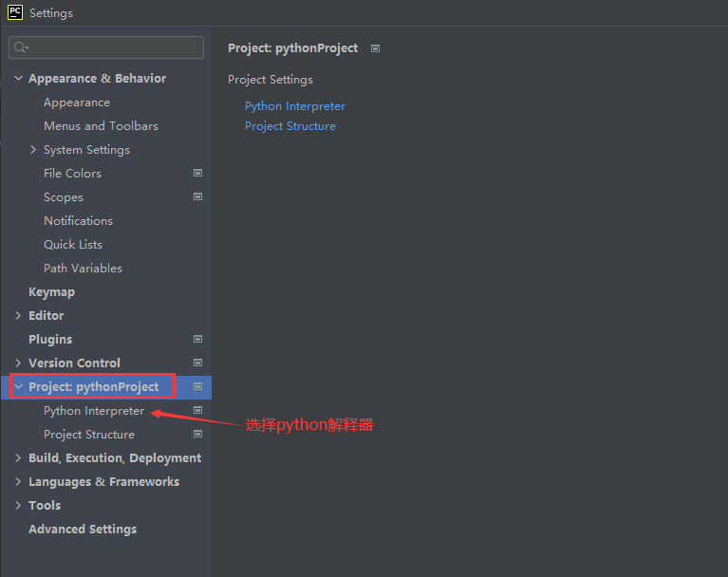The height and width of the screenshot is (577, 728).
Task: Select Appearance in the settings tree
Action: point(77,102)
